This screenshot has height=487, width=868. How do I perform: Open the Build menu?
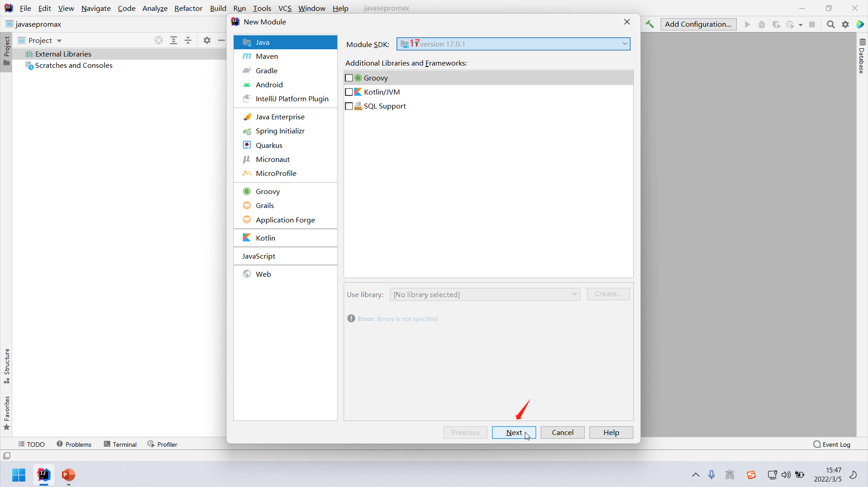(x=218, y=8)
